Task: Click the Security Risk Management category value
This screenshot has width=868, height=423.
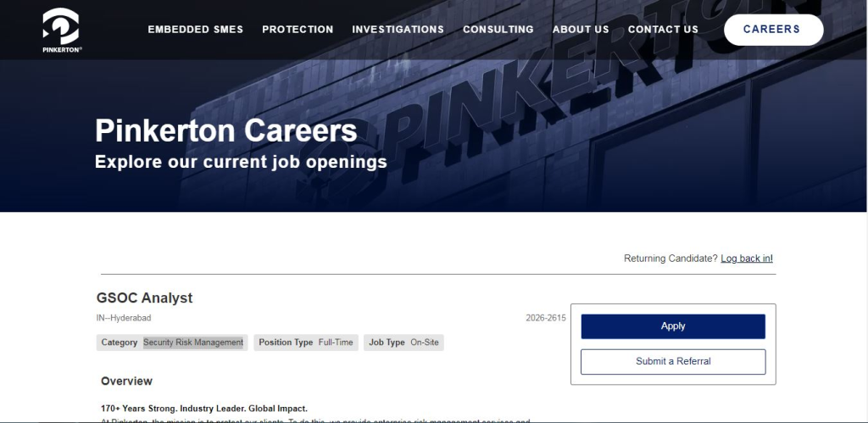Action: tap(193, 342)
